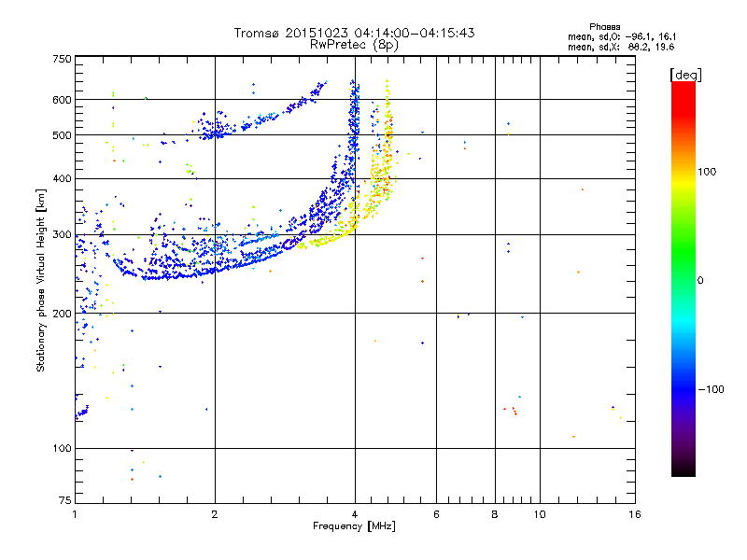The width and height of the screenshot is (747, 560).
Task: Click the '100' y-axis tick label on the left axis
Action: (x=62, y=449)
